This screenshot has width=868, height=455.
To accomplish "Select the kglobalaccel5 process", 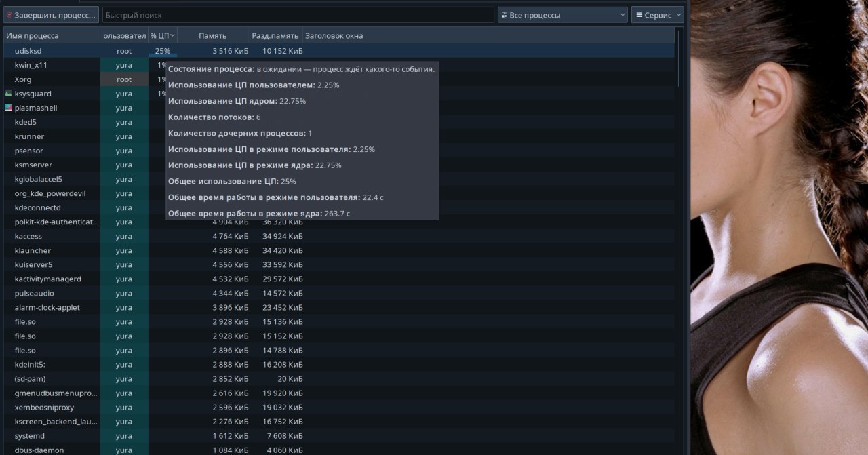I will 38,179.
